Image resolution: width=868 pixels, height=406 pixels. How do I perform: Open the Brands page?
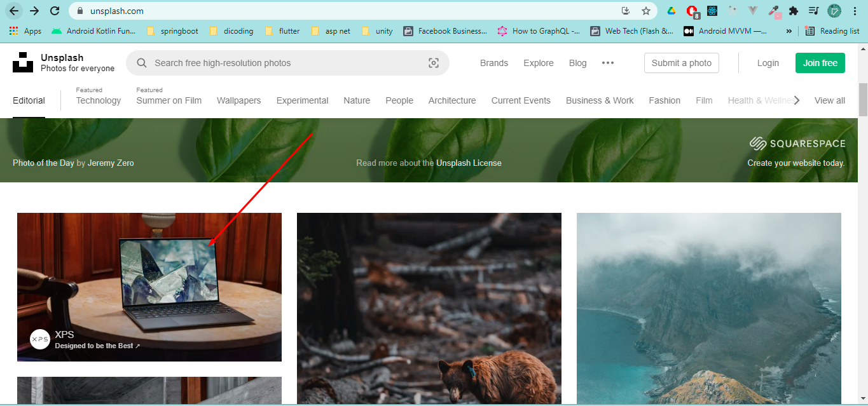tap(494, 63)
